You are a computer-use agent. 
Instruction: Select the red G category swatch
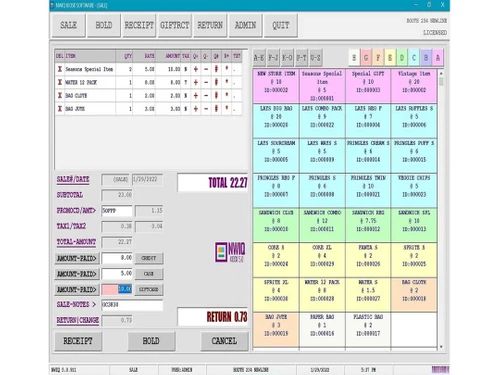pos(366,58)
